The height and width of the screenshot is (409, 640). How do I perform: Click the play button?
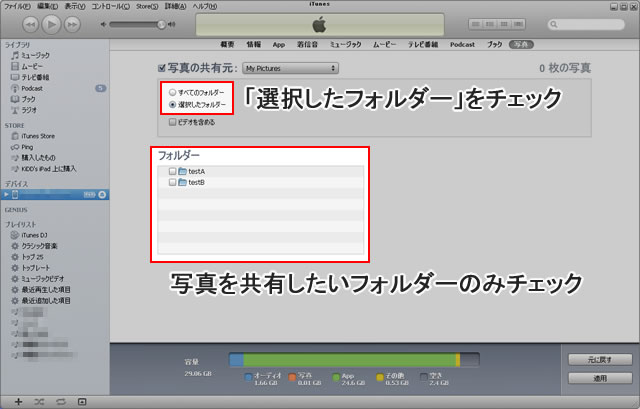[51, 24]
